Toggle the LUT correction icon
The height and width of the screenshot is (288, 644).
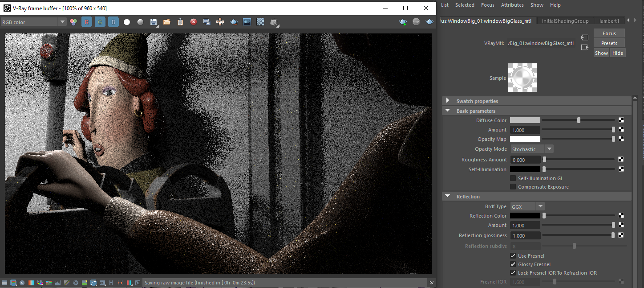[102, 283]
